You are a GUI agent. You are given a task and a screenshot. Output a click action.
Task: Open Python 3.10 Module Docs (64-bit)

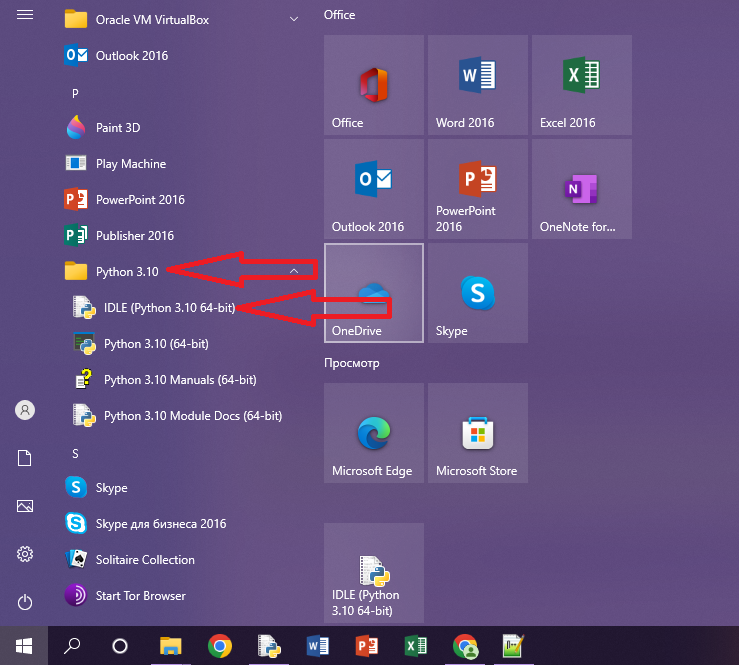click(183, 416)
